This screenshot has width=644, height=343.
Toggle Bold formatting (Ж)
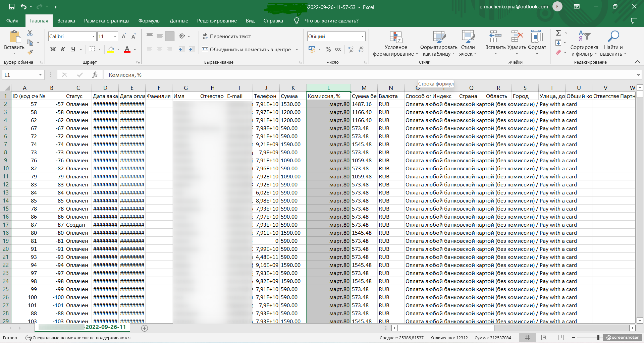tap(53, 50)
